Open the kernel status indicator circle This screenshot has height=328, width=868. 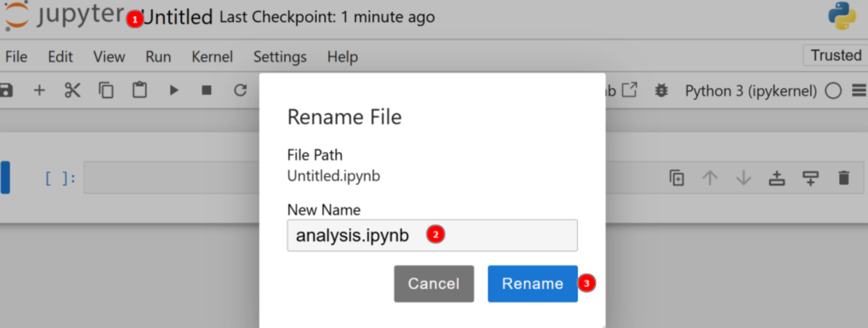(x=833, y=90)
